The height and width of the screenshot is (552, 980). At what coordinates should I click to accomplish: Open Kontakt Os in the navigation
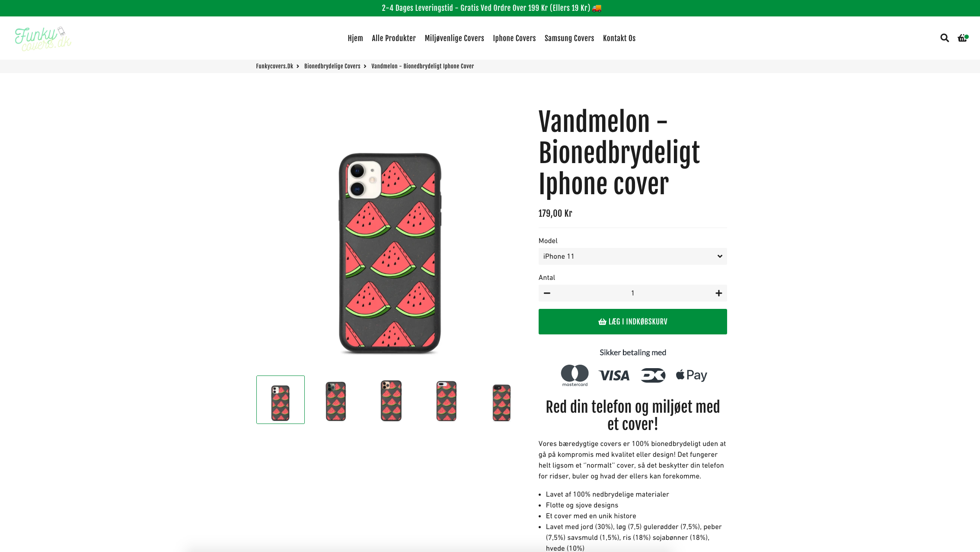pos(619,38)
